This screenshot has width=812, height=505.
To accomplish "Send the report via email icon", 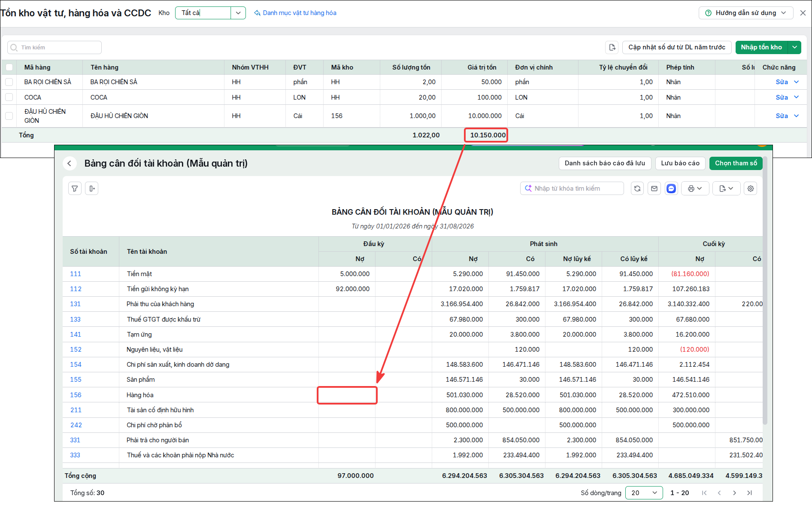I will click(654, 189).
